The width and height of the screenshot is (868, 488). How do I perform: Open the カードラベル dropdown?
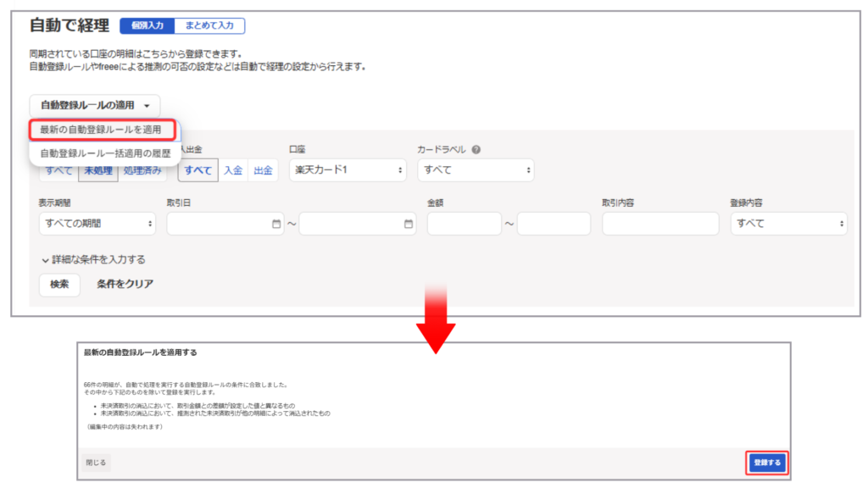coord(475,170)
